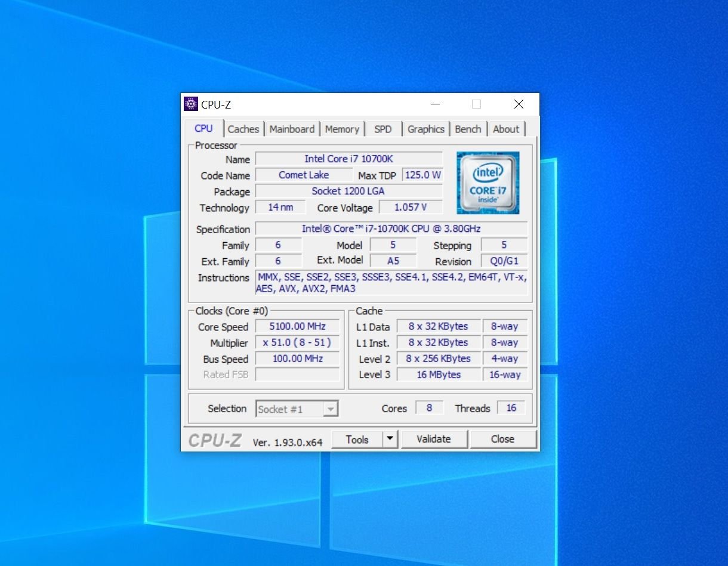Click the Validate button
This screenshot has width=728, height=566.
pos(434,439)
